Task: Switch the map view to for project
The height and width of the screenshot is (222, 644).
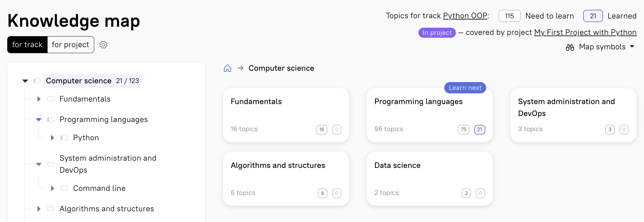Action: [71, 45]
